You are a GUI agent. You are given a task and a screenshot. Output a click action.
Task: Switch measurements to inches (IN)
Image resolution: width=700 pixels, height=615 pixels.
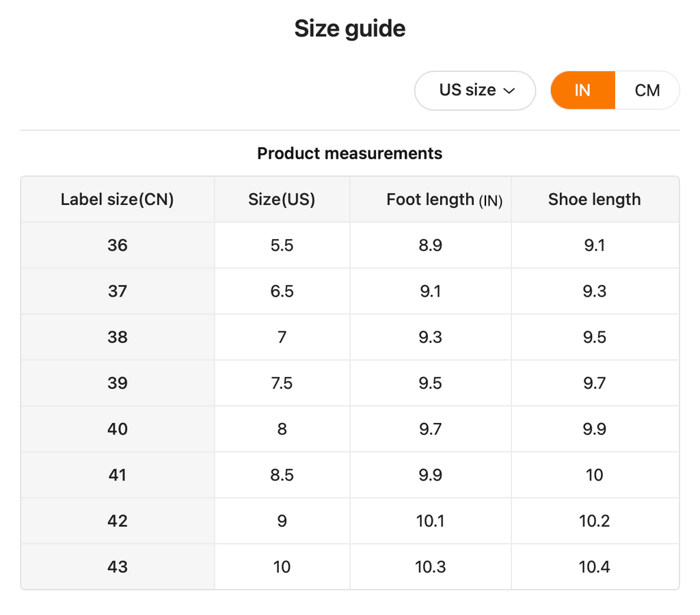pos(582,90)
